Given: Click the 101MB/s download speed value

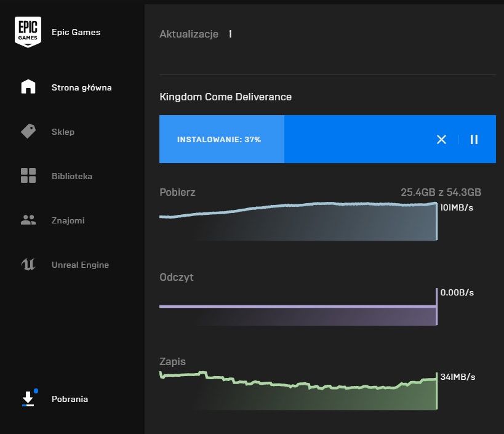Looking at the screenshot, I should [x=457, y=207].
